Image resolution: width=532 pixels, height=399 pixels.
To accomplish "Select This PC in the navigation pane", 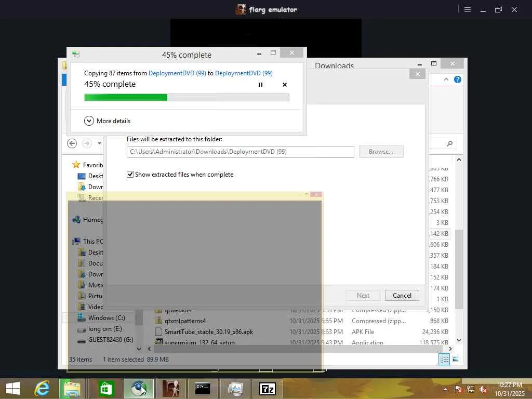I will (88, 241).
